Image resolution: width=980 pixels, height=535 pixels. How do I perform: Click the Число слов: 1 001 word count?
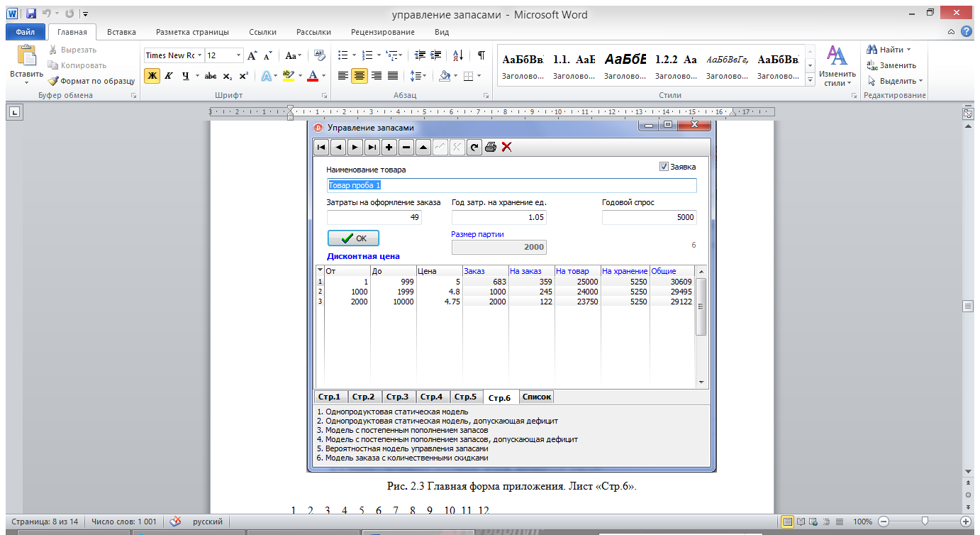tap(123, 522)
